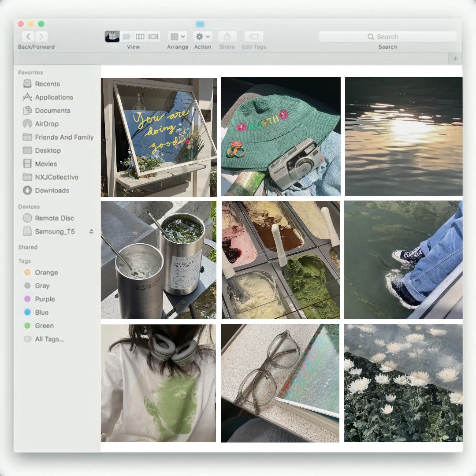This screenshot has height=476, width=476.
Task: Click the Back arrow button
Action: [29, 37]
